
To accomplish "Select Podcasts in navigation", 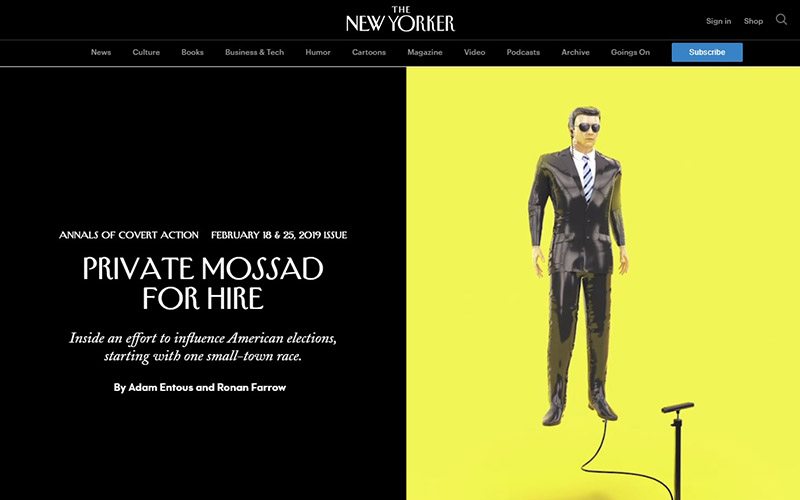I will (523, 52).
